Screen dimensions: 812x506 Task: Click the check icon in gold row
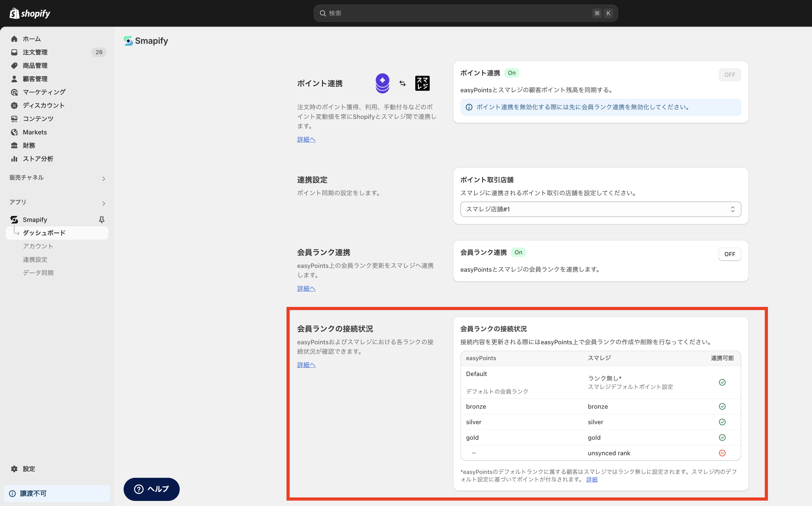(x=722, y=438)
